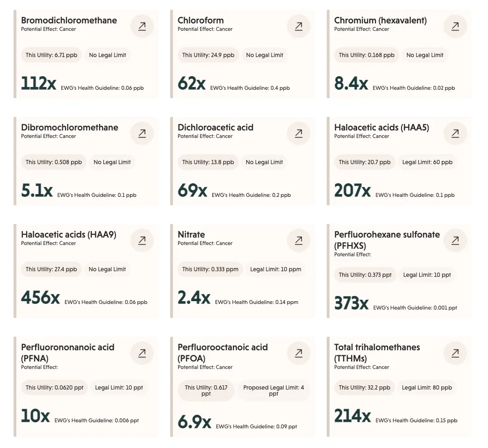Viewport: 488px width, 448px height.
Task: Click Proposed Legal Limit: 4 ppt badge
Action: [273, 390]
